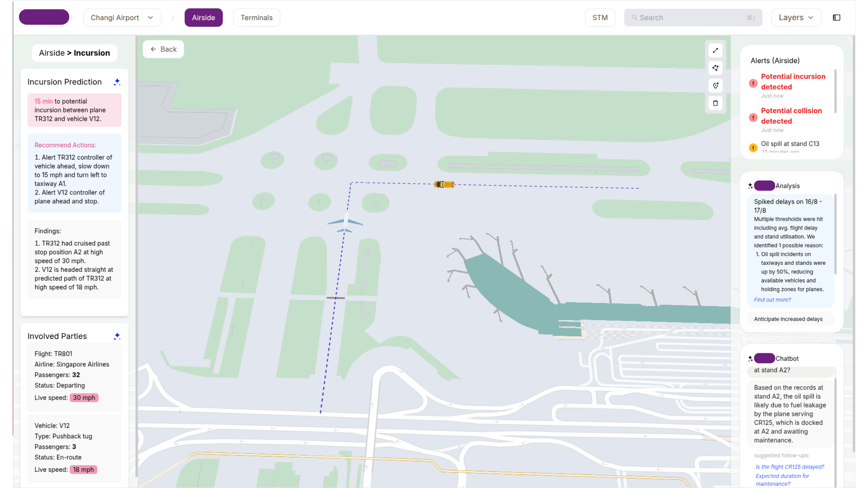Click the yellow warning icon for Oil spill
Viewport: 868px width, 488px height.
coord(753,148)
